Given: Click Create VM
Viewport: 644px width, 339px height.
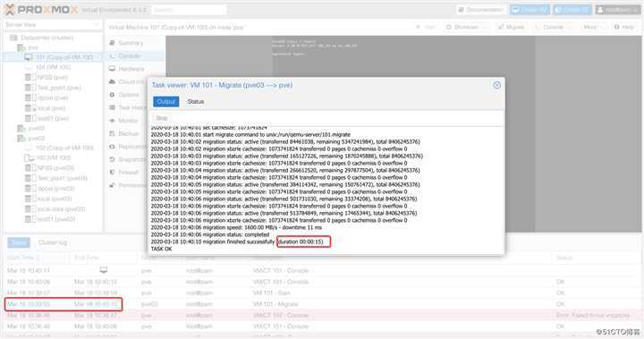Looking at the screenshot, I should [x=530, y=10].
